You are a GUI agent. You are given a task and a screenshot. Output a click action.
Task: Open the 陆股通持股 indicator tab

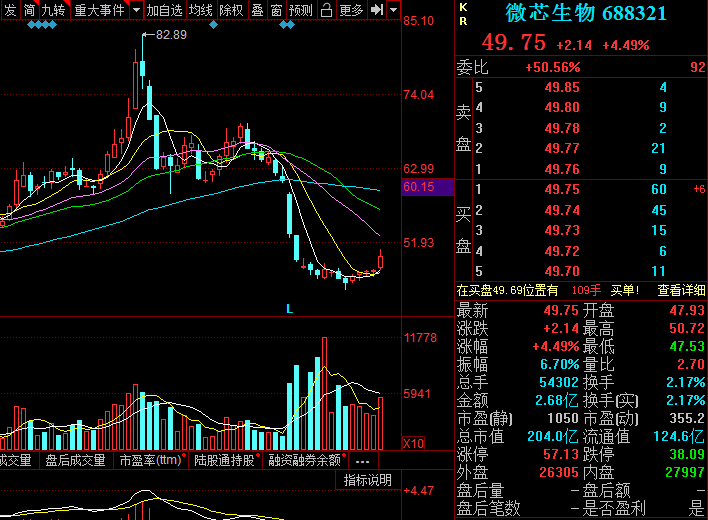pos(224,460)
